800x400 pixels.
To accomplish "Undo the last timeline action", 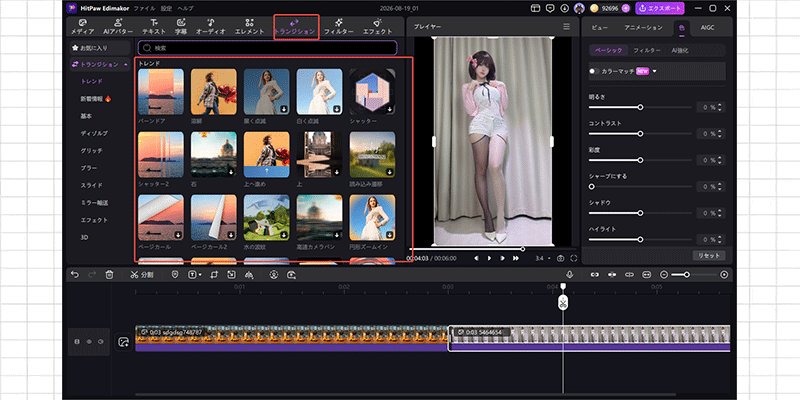I will tap(75, 274).
